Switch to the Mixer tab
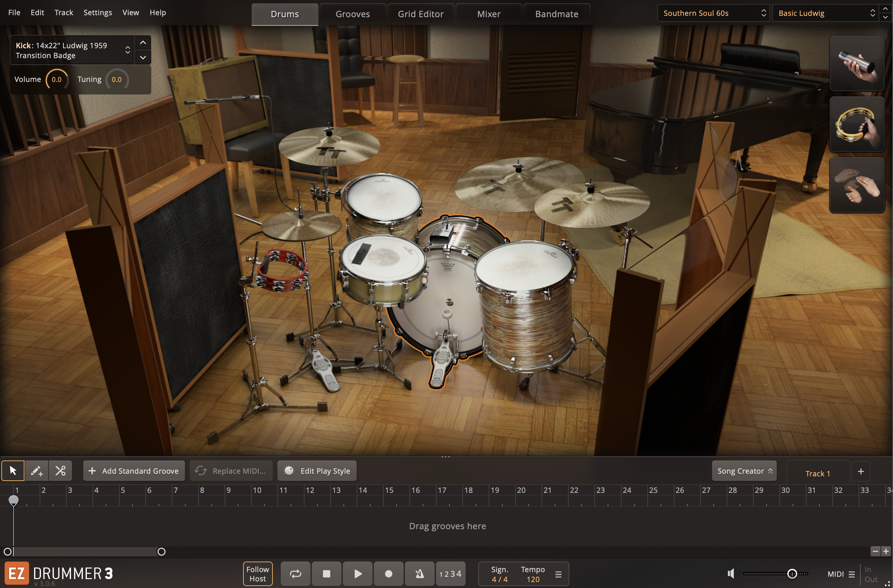The width and height of the screenshot is (893, 588). (x=489, y=14)
